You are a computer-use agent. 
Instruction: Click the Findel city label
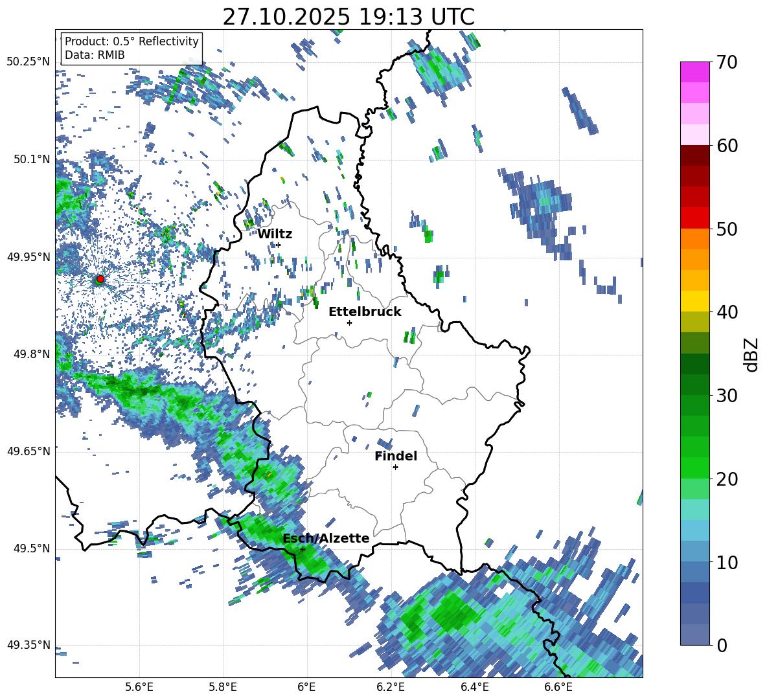pyautogui.click(x=396, y=456)
